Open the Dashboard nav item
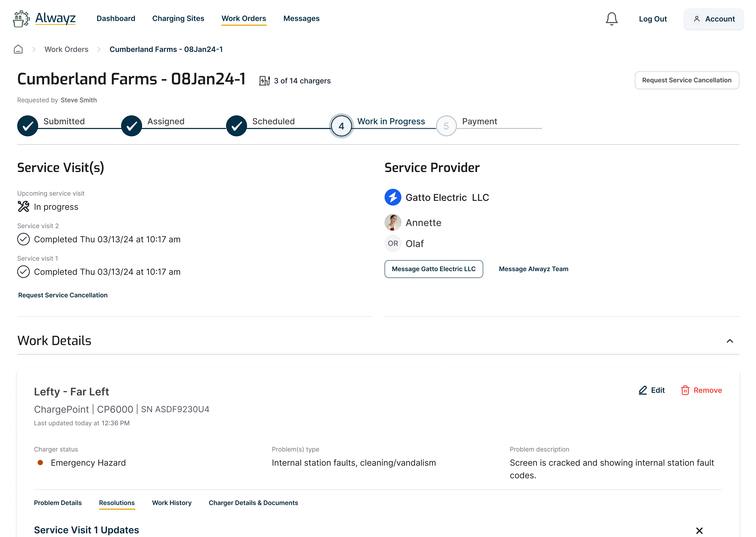 click(x=116, y=19)
